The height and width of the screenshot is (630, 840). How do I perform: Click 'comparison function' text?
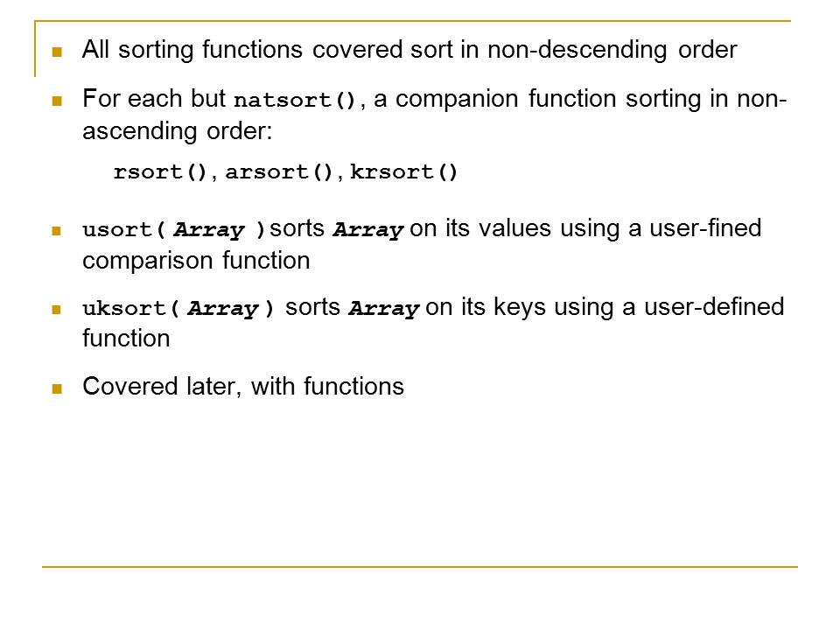[197, 261]
